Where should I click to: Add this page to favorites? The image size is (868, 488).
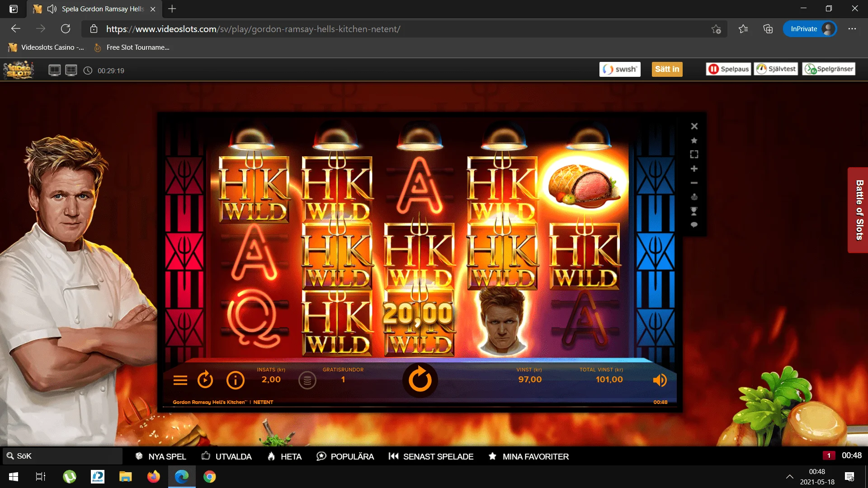coord(716,29)
